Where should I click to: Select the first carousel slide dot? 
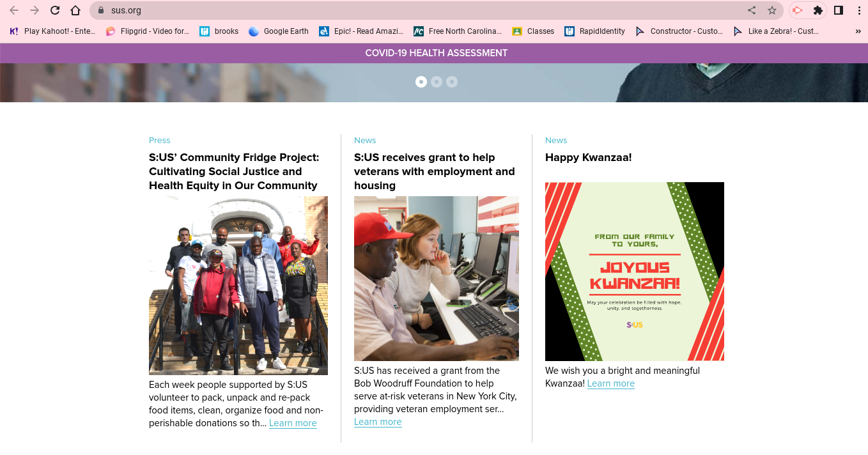tap(421, 82)
